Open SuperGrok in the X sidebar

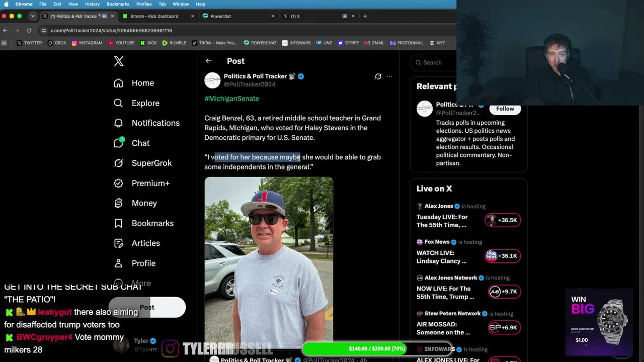click(143, 163)
